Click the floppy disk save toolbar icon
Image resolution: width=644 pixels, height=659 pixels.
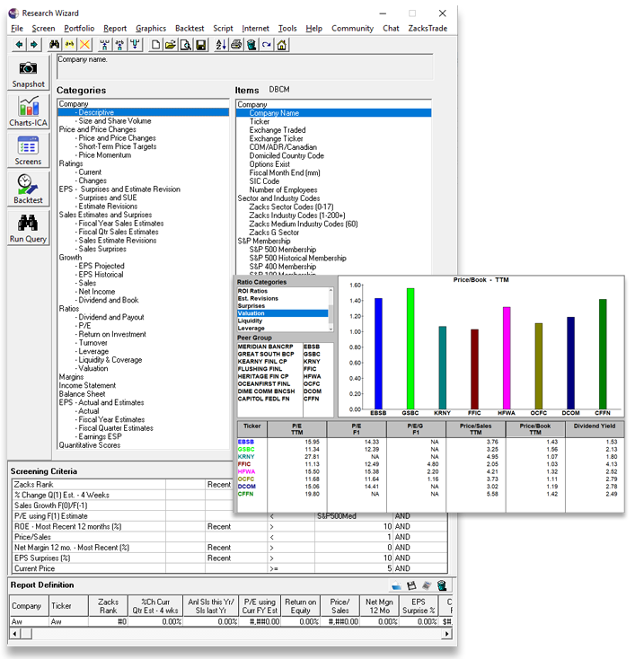(201, 45)
